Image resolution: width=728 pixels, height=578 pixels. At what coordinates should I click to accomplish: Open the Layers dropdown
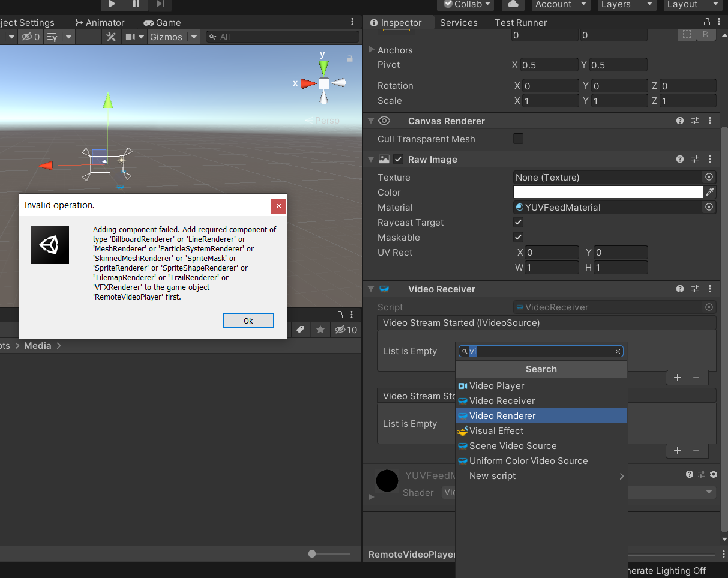pos(626,4)
